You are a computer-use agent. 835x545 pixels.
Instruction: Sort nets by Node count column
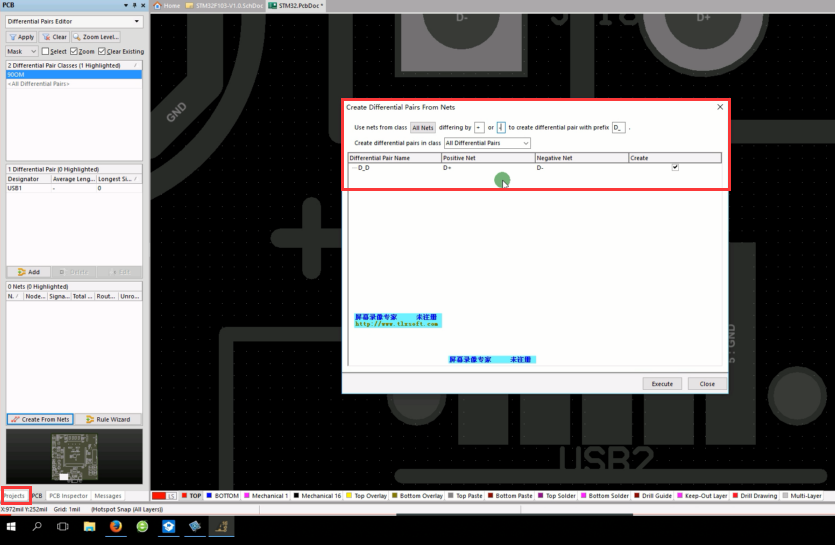tap(35, 296)
